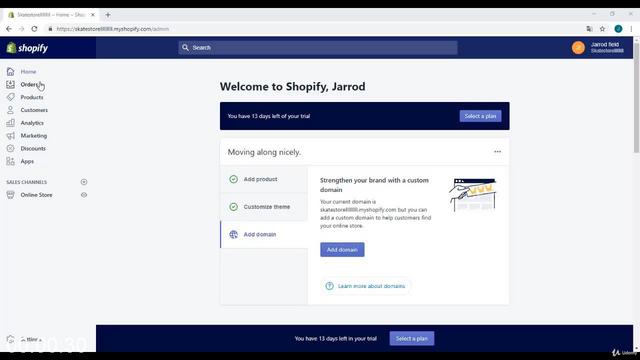Go to Products page

tap(32, 97)
